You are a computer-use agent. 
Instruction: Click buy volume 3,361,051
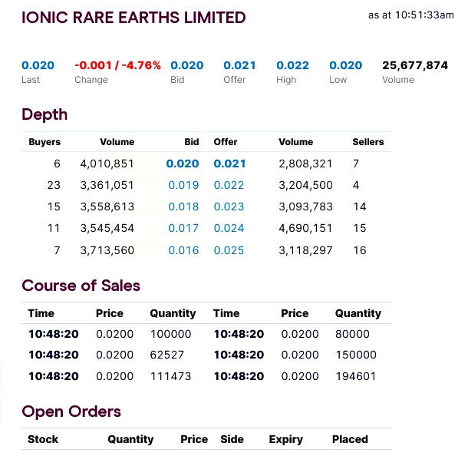click(x=107, y=186)
